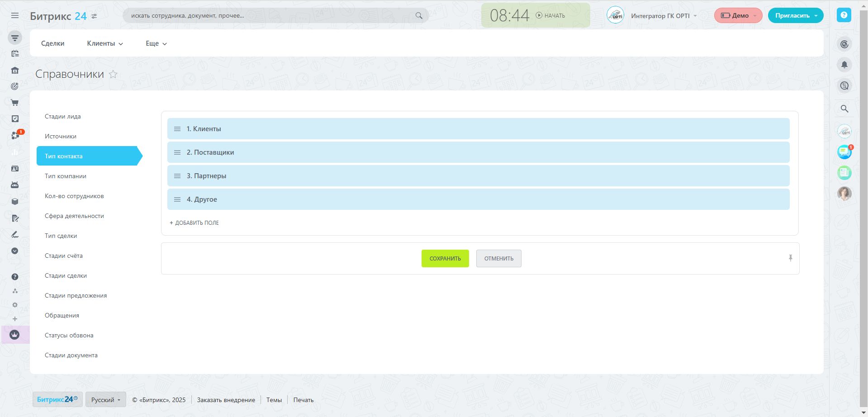Open the Пригласить dropdown arrow
Viewport: 868px width, 417px height.
(816, 15)
